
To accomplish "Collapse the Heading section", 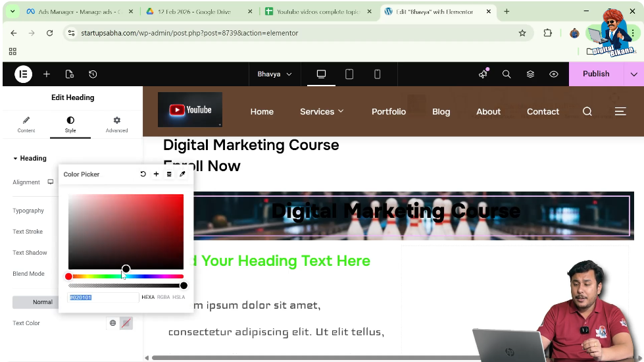I will (x=30, y=158).
